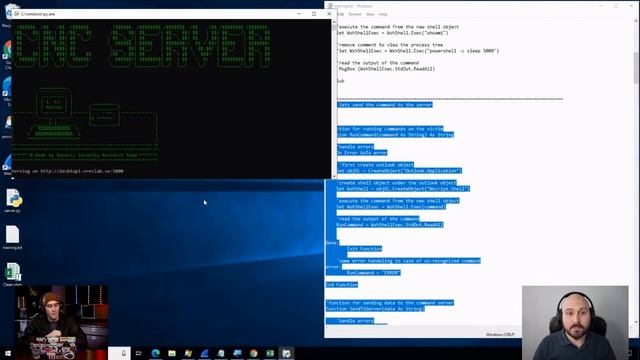Open Microsoft Edge desktop shortcut
The image size is (640, 360).
7,91
